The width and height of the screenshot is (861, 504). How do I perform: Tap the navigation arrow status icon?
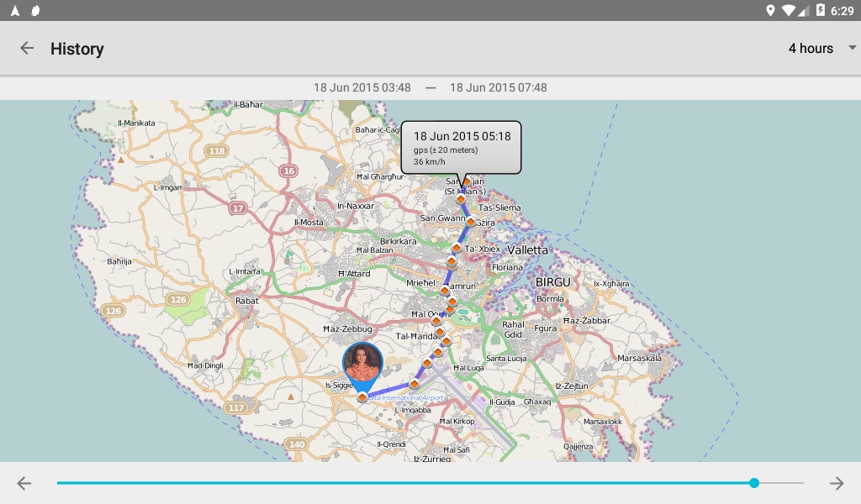click(15, 10)
